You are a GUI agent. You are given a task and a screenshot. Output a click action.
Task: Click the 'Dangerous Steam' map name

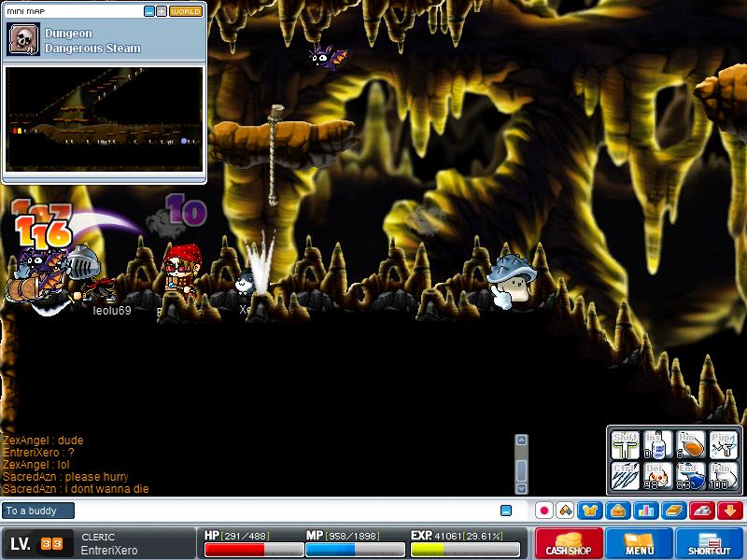click(x=92, y=49)
